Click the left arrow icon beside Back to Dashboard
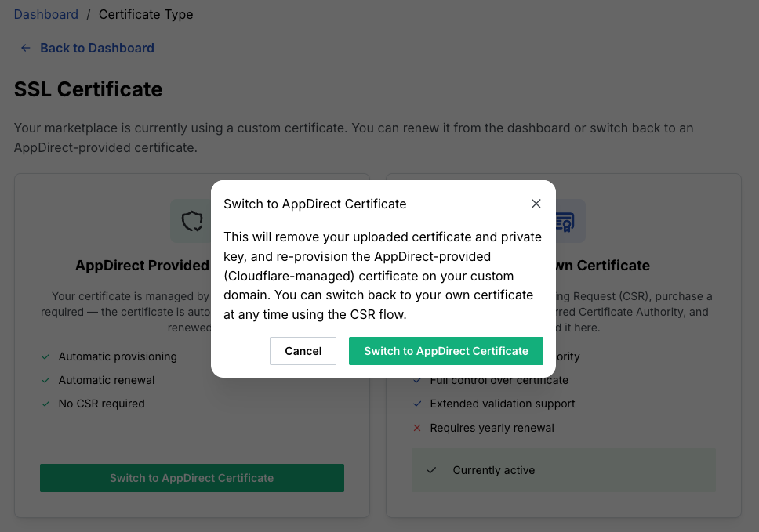Screen dimensions: 759x532 (x=26, y=48)
